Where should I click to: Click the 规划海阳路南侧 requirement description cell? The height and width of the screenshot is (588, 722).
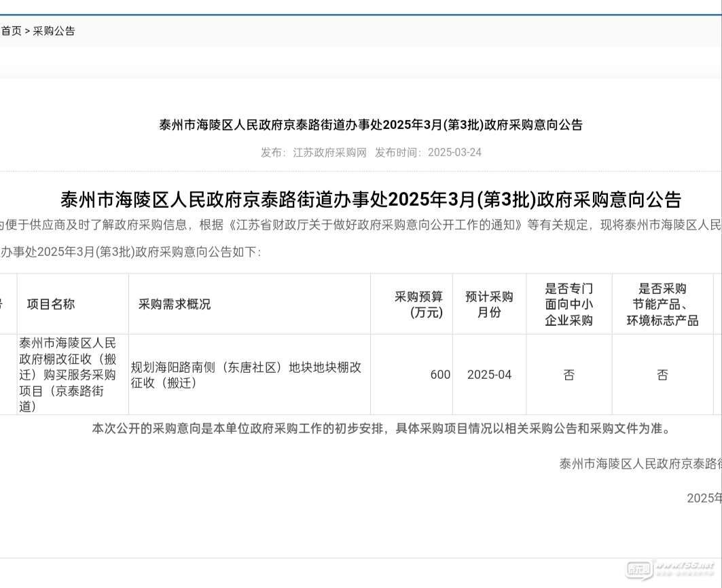246,375
